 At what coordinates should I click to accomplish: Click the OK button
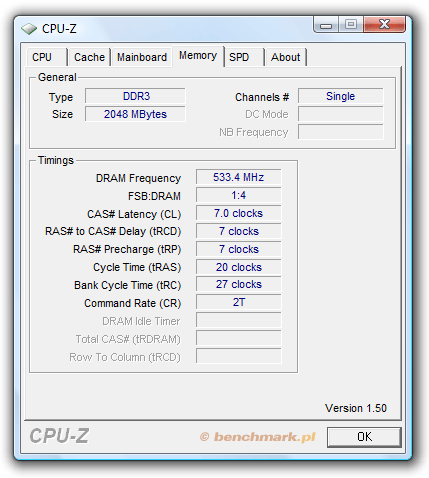click(x=364, y=437)
